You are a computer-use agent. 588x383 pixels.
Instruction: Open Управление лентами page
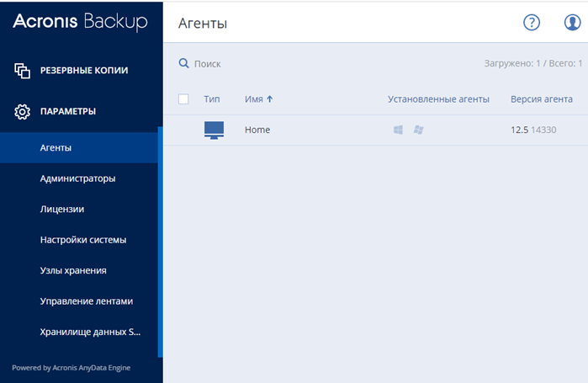87,301
